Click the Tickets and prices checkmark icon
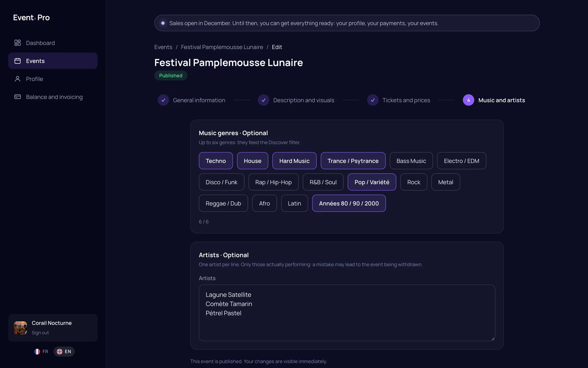This screenshot has height=368, width=588. pos(373,100)
